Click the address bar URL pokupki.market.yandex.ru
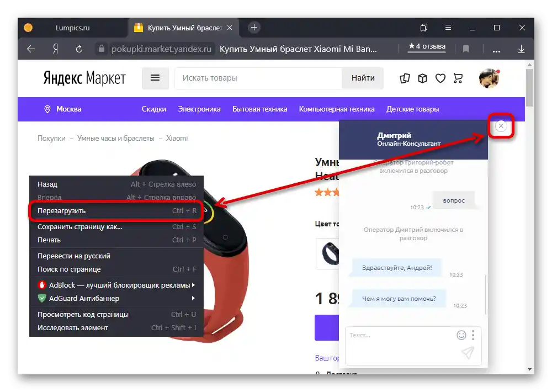This screenshot has width=552, height=392. coord(161,49)
